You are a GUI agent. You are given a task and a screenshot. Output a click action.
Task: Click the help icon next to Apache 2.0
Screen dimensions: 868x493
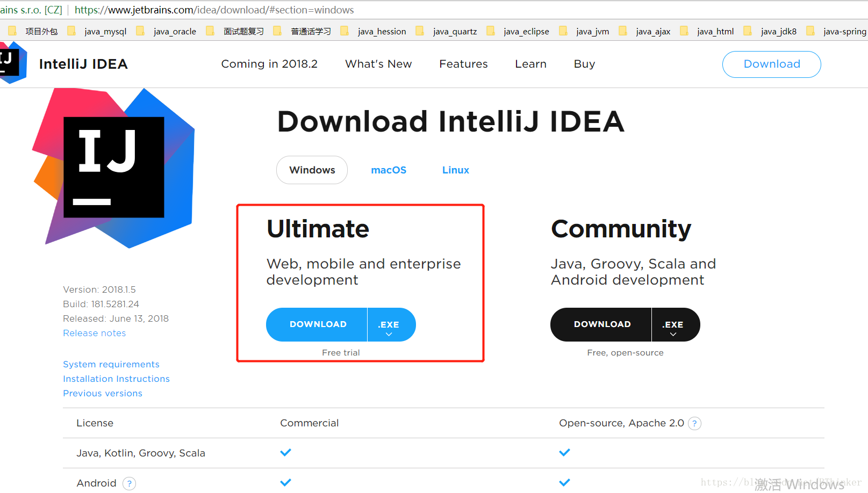pyautogui.click(x=694, y=424)
